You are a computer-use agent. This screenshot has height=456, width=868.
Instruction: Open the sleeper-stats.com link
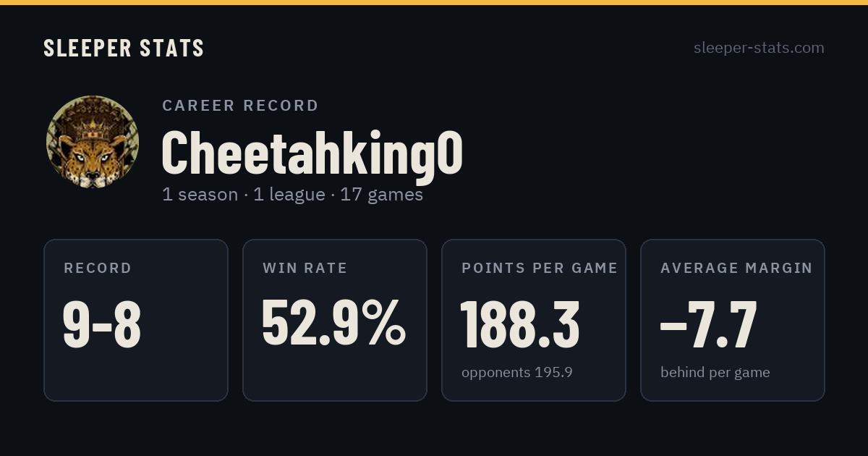pyautogui.click(x=759, y=48)
